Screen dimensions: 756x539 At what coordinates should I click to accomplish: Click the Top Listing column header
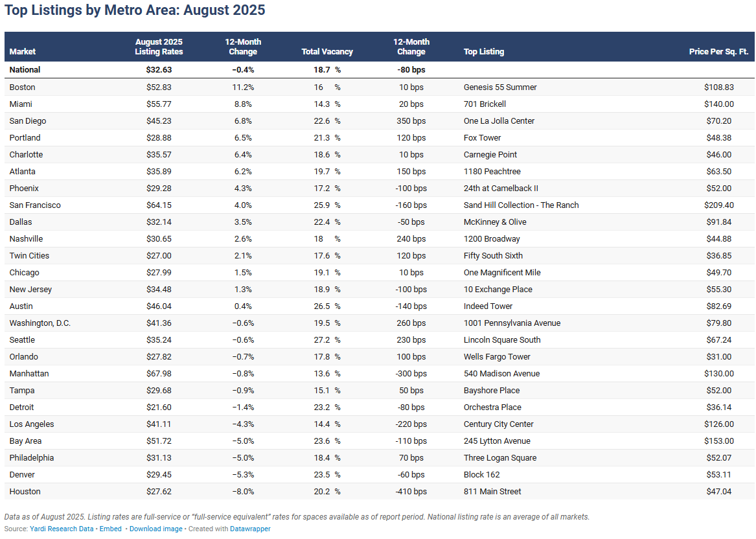tap(484, 52)
